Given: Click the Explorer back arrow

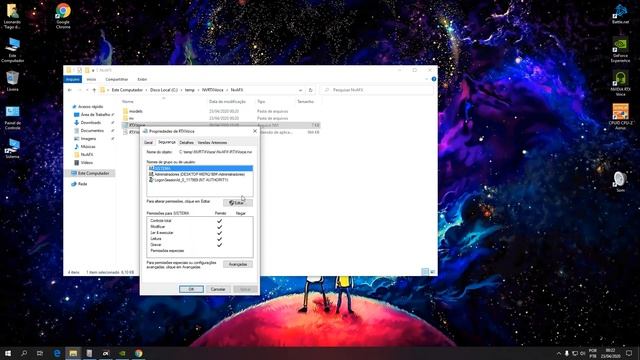Looking at the screenshot, I should point(70,90).
